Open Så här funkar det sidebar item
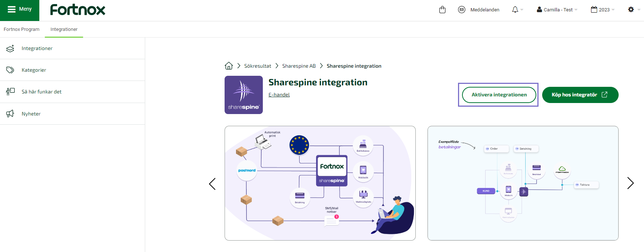The width and height of the screenshot is (644, 252). coord(72,92)
